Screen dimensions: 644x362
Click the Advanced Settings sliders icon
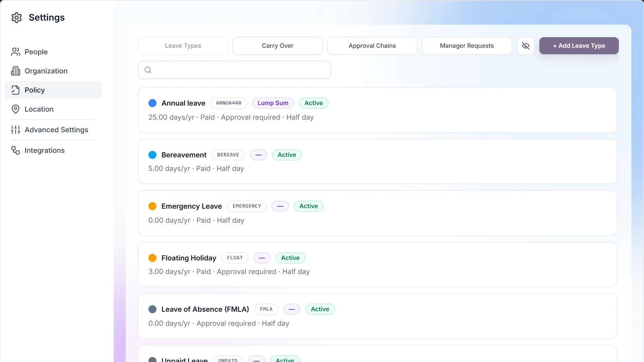16,130
